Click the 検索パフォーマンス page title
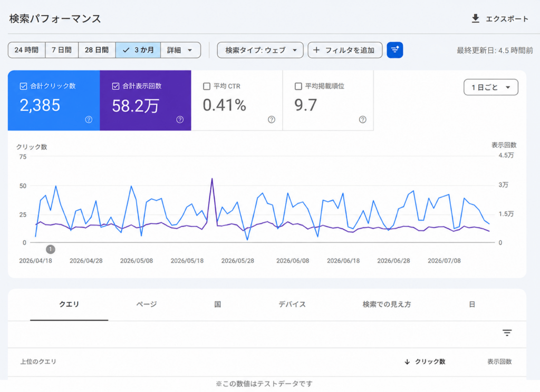This screenshot has height=392, width=540. pos(55,18)
